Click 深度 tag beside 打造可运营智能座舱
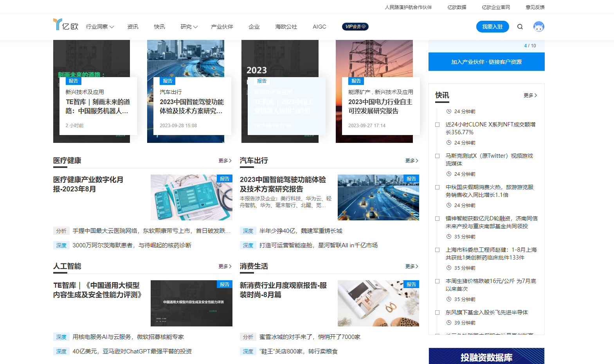 point(248,245)
